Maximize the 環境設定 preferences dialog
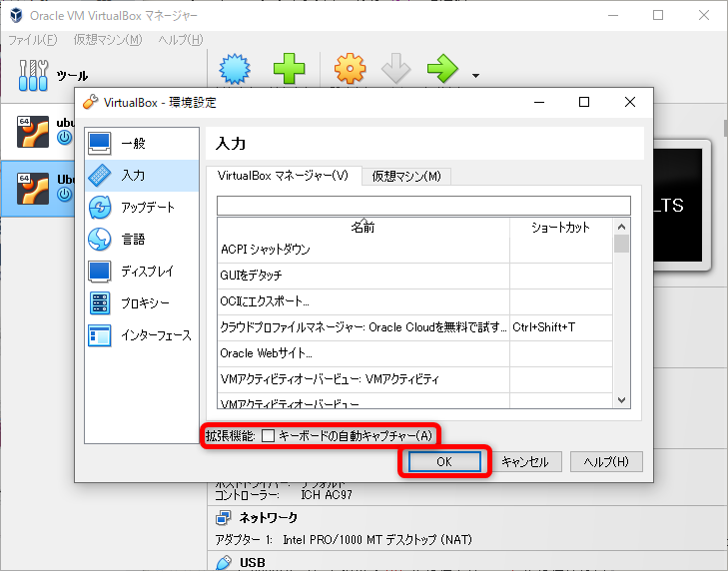The height and width of the screenshot is (571, 728). pos(584,102)
